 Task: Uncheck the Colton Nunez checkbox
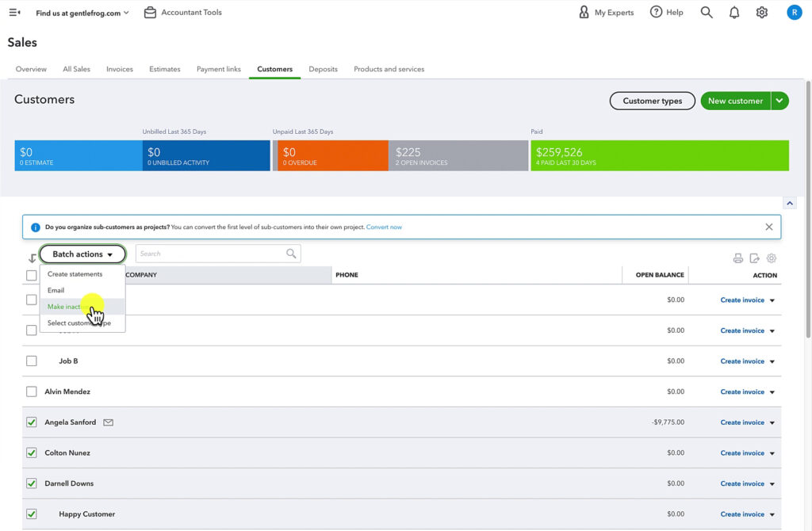[31, 453]
